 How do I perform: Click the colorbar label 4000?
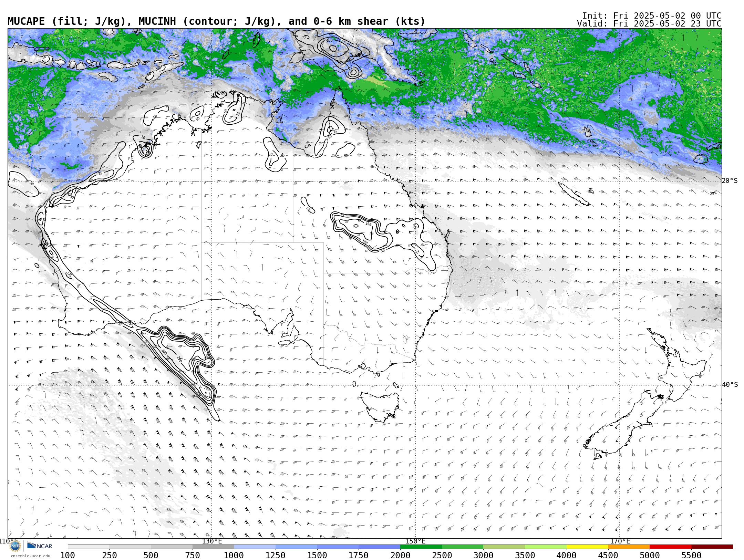[567, 555]
